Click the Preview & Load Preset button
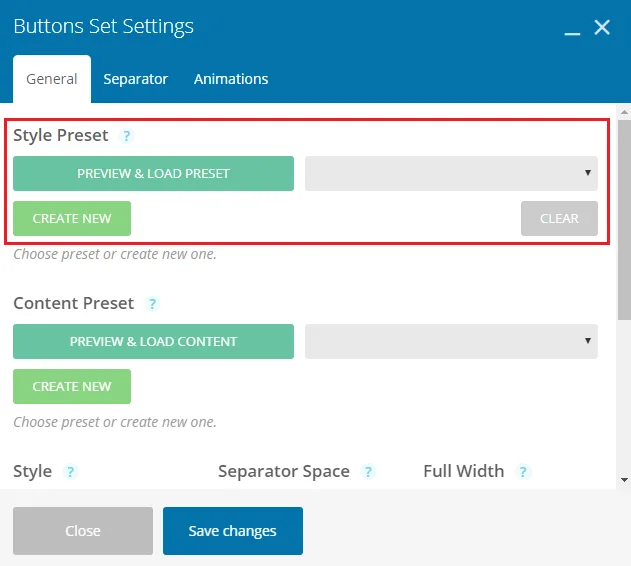Viewport: 631px width, 566px height. (x=153, y=174)
